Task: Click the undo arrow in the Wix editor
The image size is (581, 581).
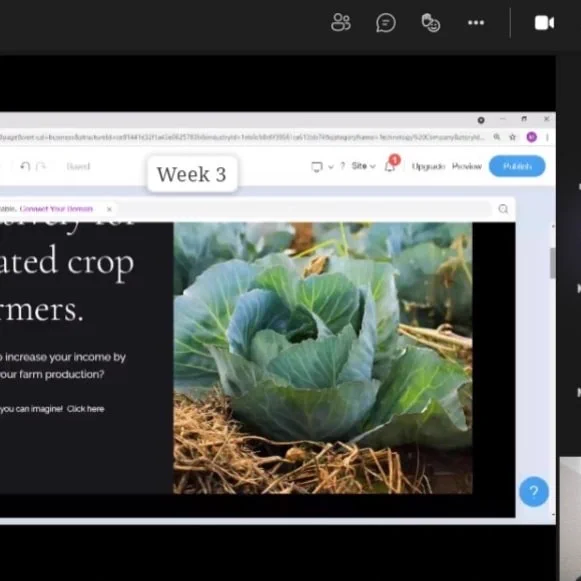Action: pyautogui.click(x=25, y=166)
